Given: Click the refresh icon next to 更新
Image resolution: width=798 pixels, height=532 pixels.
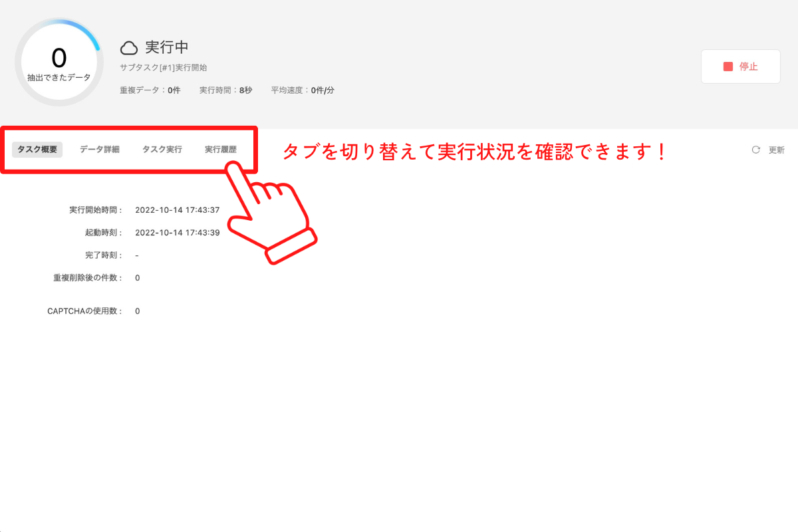Looking at the screenshot, I should pos(755,150).
